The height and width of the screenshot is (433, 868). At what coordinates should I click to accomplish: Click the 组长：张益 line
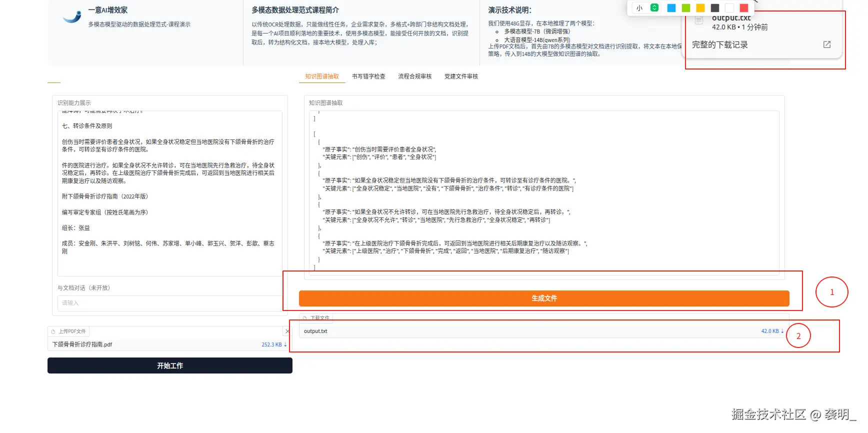[76, 228]
